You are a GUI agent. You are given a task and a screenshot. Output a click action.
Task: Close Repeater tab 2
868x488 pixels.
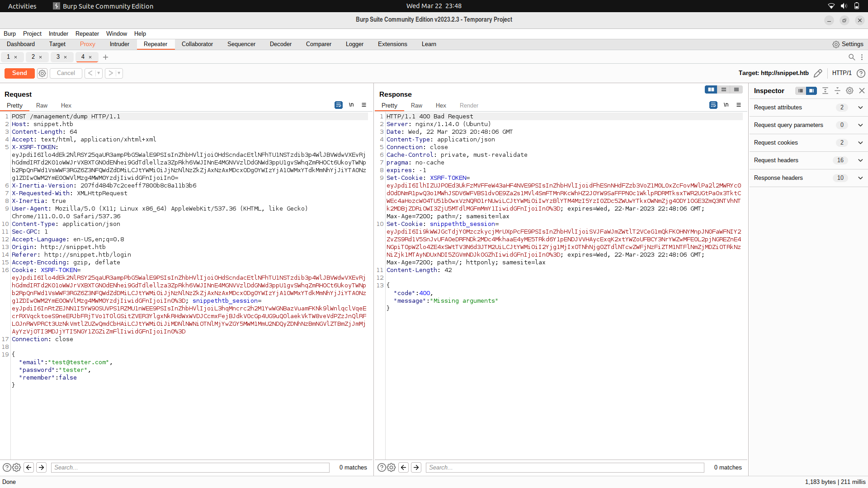pos(41,57)
